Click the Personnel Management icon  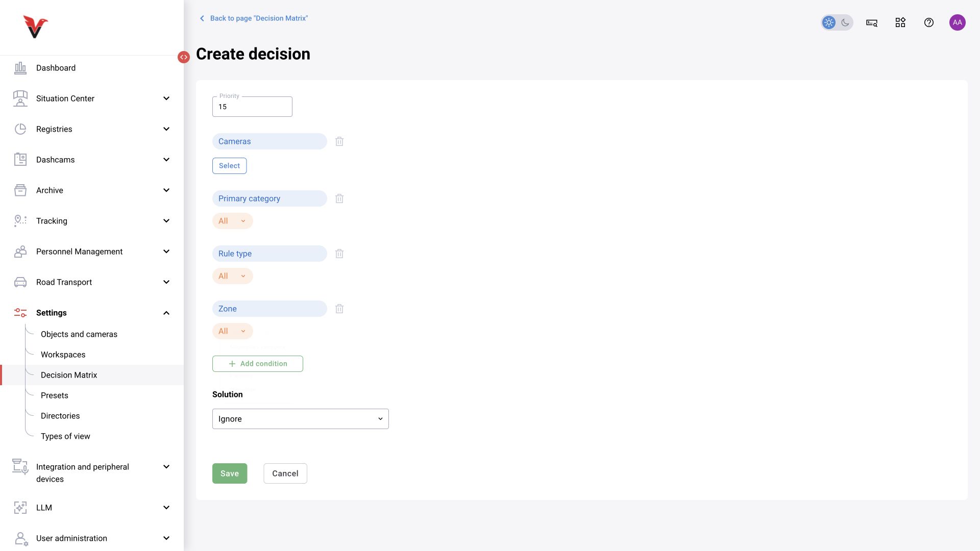20,252
